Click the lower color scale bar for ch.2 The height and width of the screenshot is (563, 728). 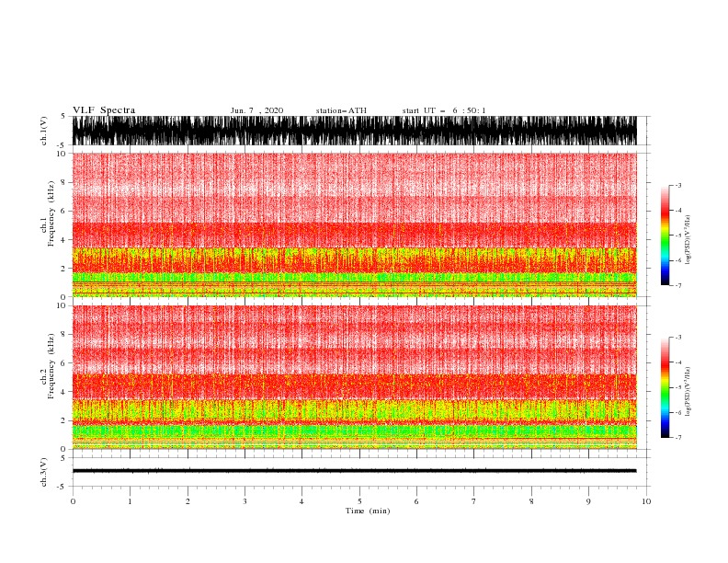click(665, 387)
